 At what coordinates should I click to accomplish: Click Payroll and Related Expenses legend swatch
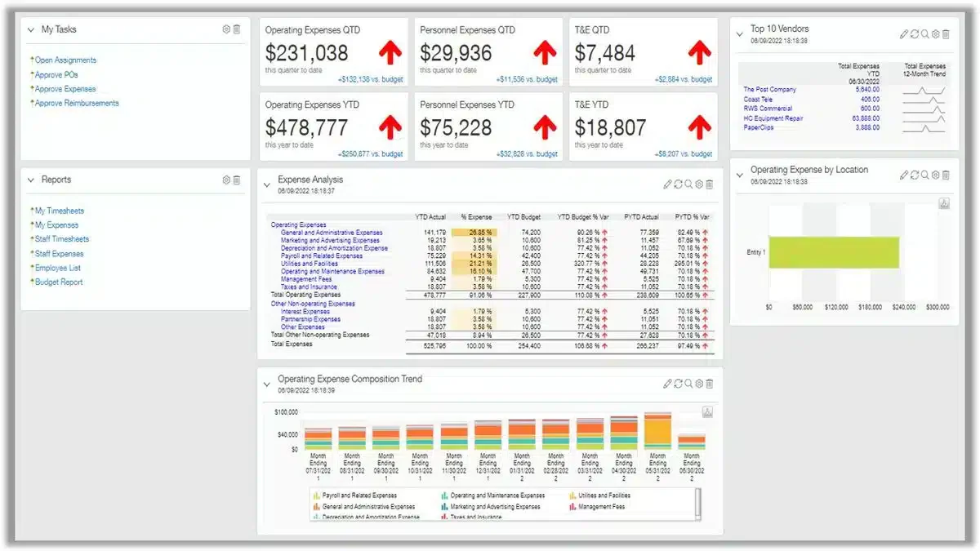pos(317,495)
